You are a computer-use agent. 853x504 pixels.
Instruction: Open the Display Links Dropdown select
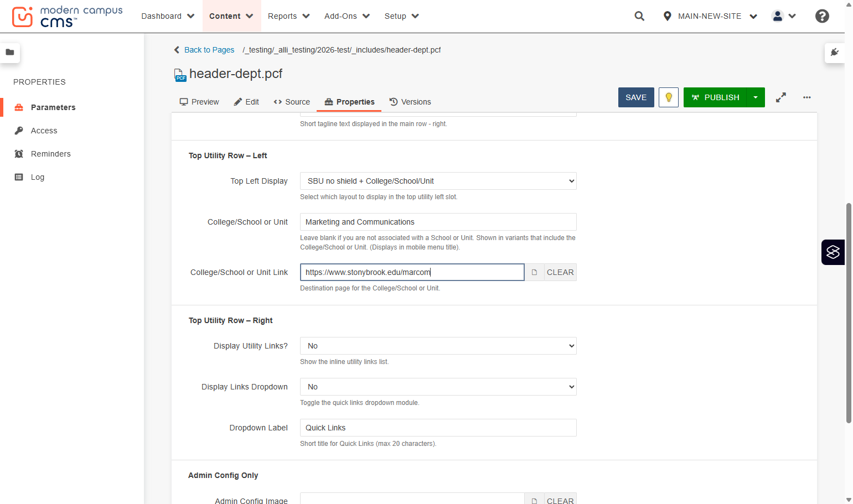tap(438, 387)
